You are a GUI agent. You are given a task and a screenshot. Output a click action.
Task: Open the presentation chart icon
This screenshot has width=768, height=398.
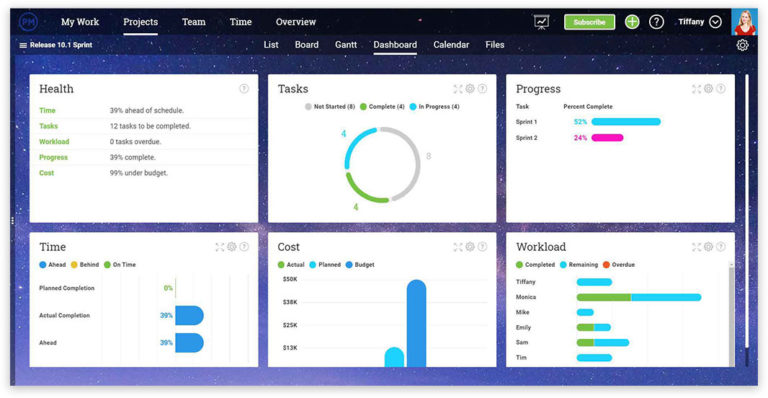(x=541, y=22)
